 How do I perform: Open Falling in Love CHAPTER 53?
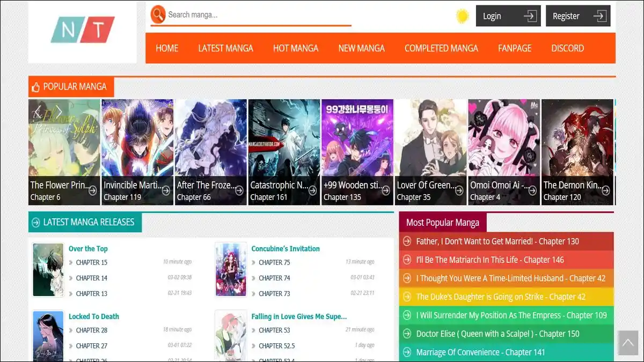point(274,330)
